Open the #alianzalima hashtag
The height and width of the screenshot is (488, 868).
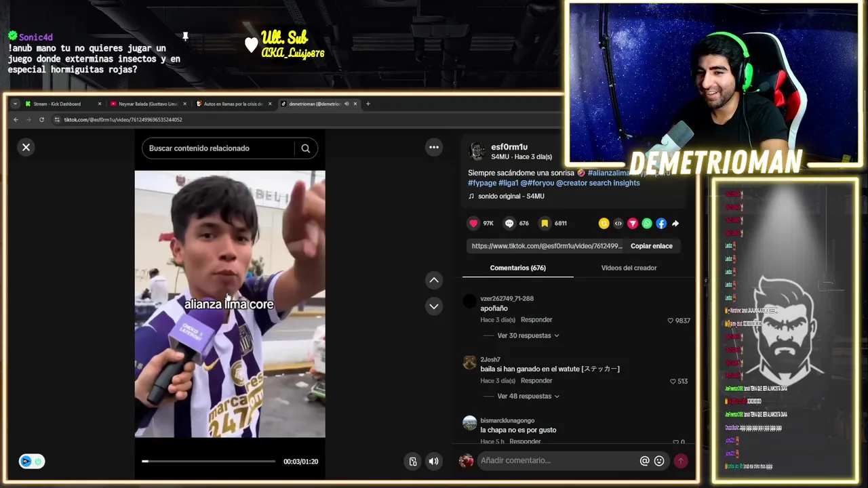point(610,173)
